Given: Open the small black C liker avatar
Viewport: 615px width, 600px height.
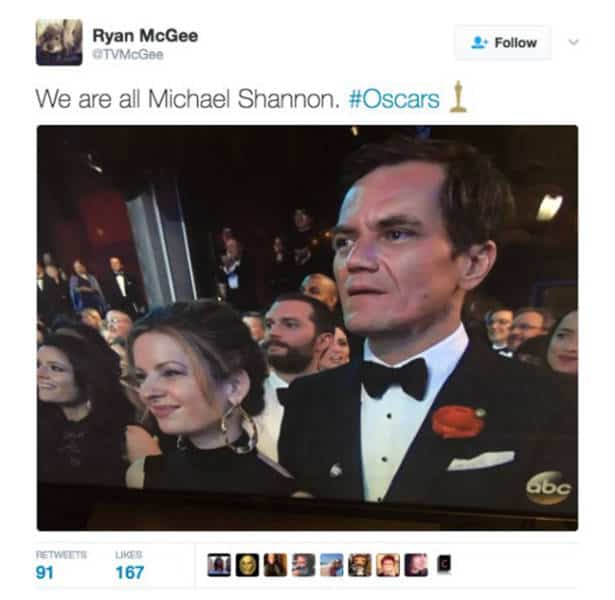Looking at the screenshot, I should (x=444, y=564).
